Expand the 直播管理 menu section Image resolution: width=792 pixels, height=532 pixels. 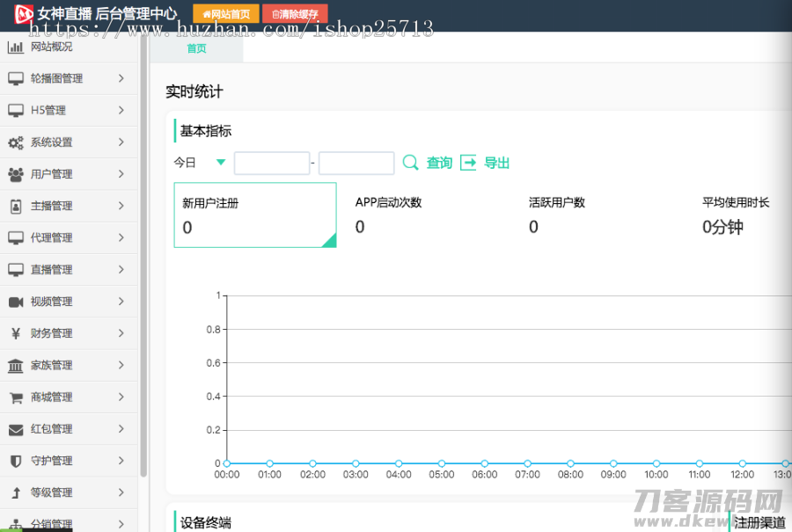tap(66, 269)
